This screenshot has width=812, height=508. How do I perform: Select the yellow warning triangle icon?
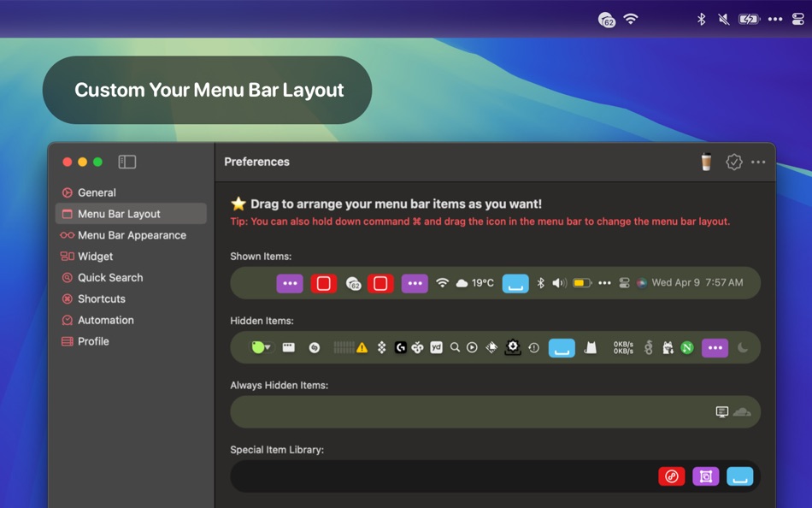pos(362,347)
